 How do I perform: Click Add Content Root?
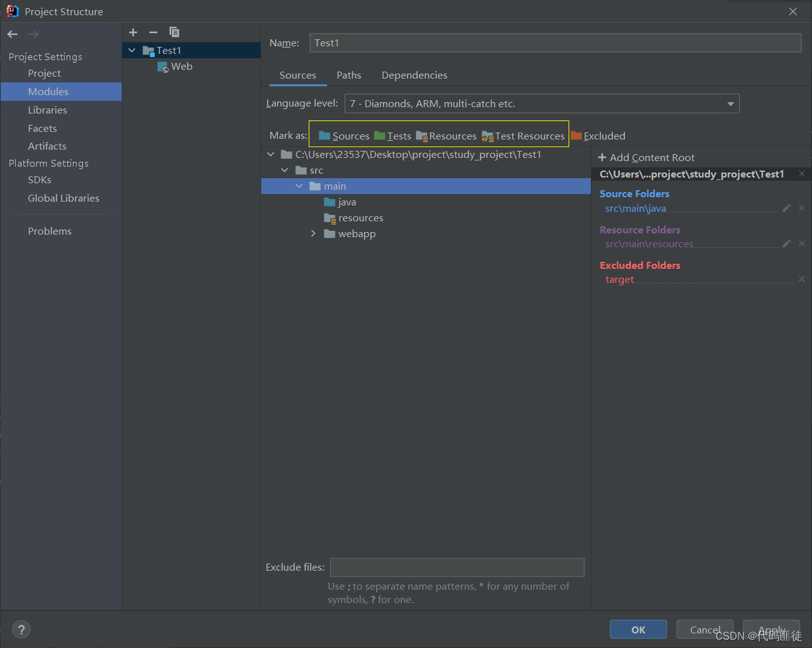[647, 157]
